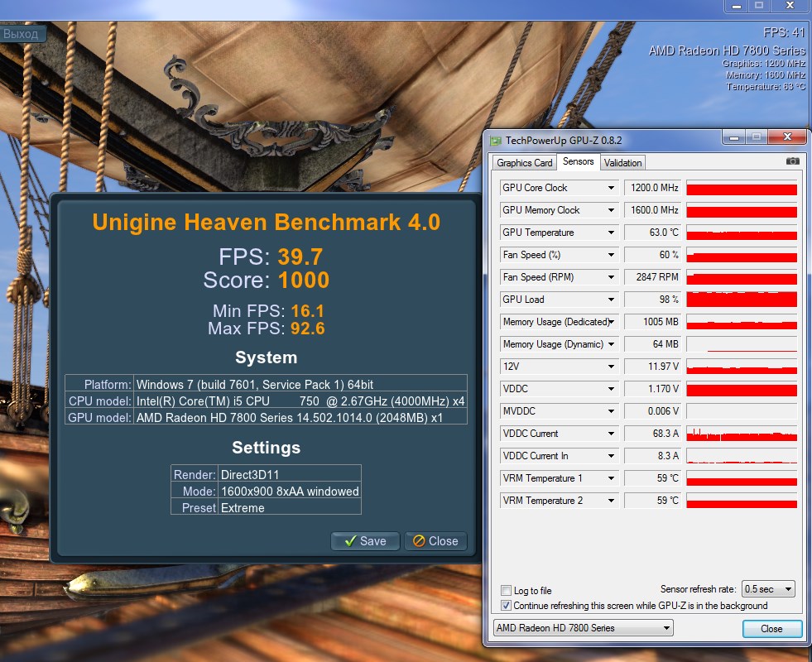Image resolution: width=812 pixels, height=662 pixels.
Task: Click the VDDC Current In 8.3 A value
Action: point(654,456)
